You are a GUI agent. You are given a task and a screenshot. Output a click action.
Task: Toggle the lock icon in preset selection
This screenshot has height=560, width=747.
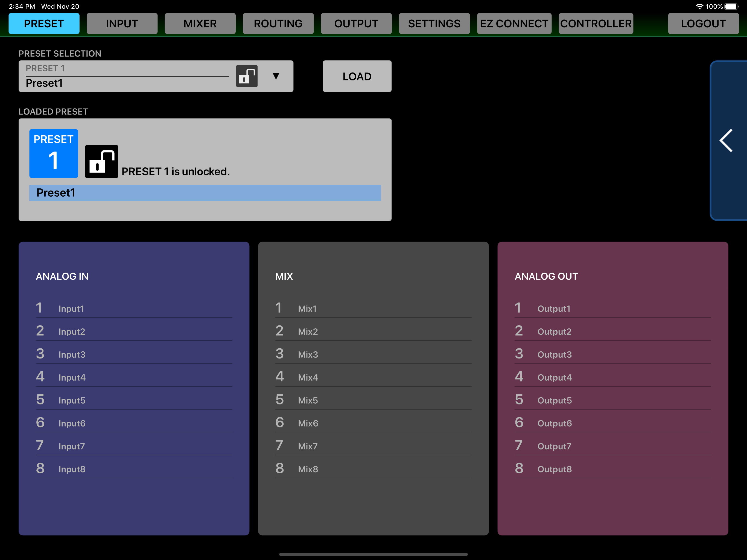click(x=247, y=76)
